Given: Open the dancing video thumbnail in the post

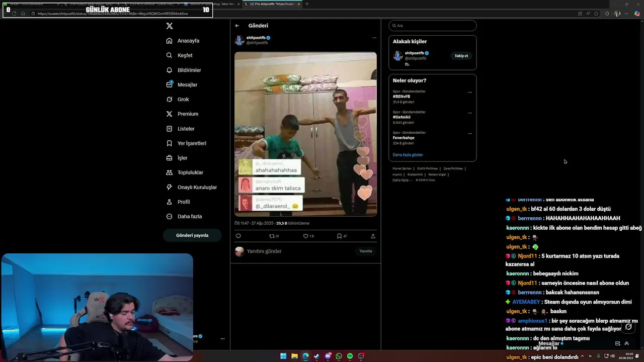Looking at the screenshot, I should [x=305, y=134].
